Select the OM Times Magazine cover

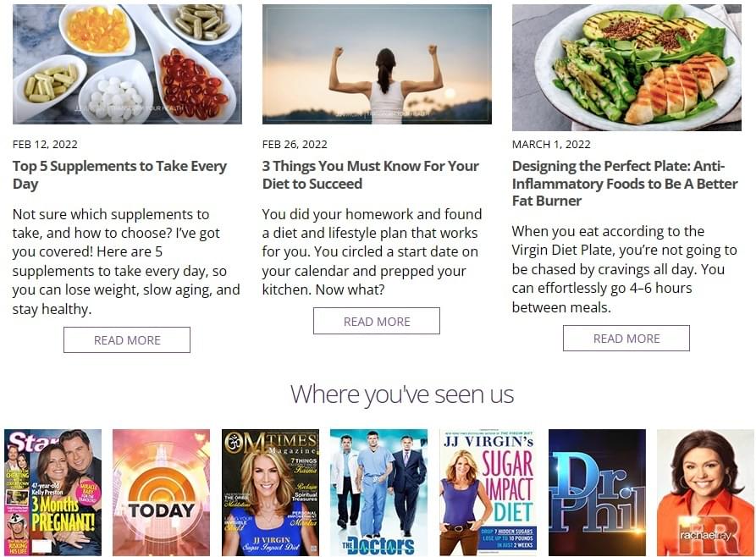pos(270,493)
